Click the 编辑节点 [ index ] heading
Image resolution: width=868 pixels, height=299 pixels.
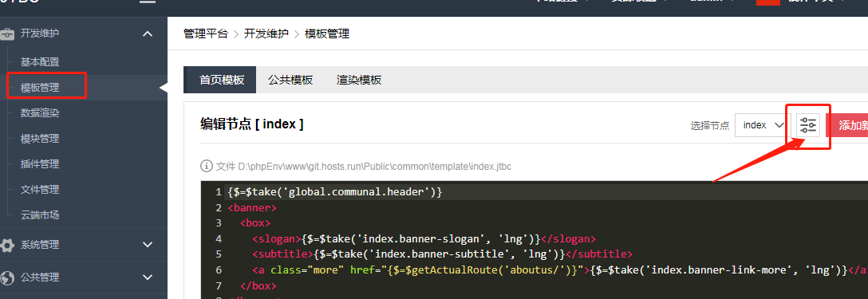pos(252,124)
